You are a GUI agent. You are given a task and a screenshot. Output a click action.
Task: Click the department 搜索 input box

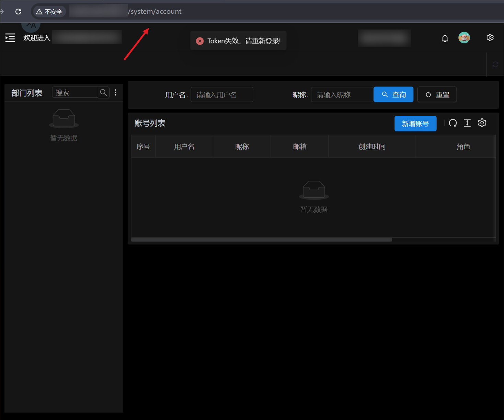coord(75,93)
